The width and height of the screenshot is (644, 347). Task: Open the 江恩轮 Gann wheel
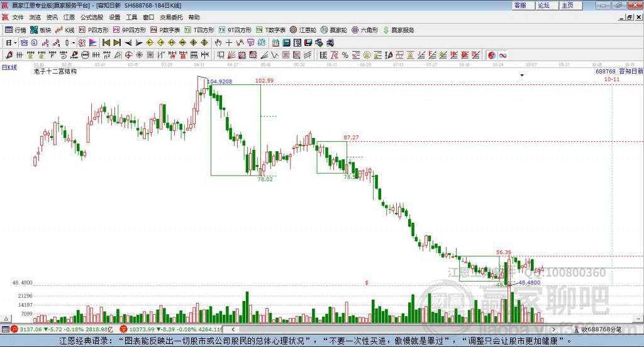303,30
